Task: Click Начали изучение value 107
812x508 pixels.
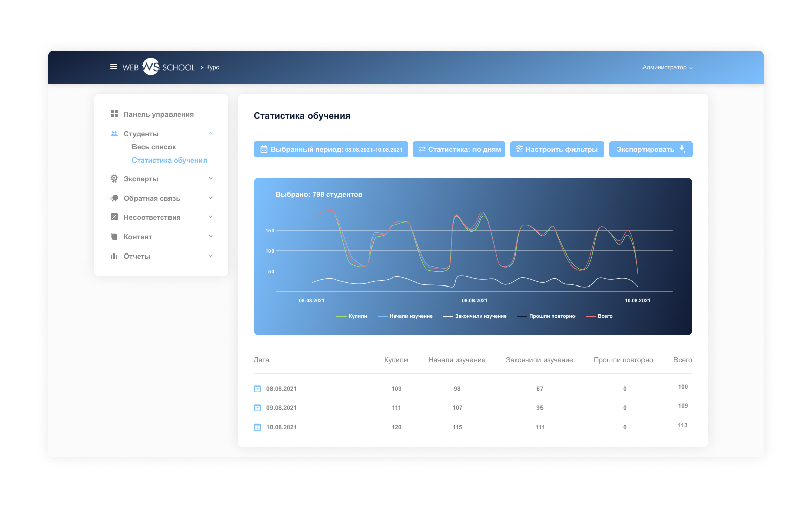Action: click(x=457, y=408)
